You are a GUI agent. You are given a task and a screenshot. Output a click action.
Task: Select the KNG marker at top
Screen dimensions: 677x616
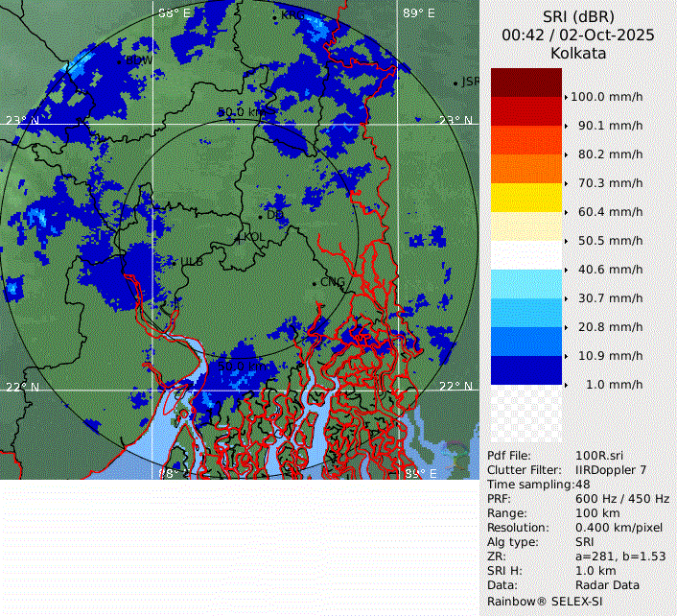276,16
